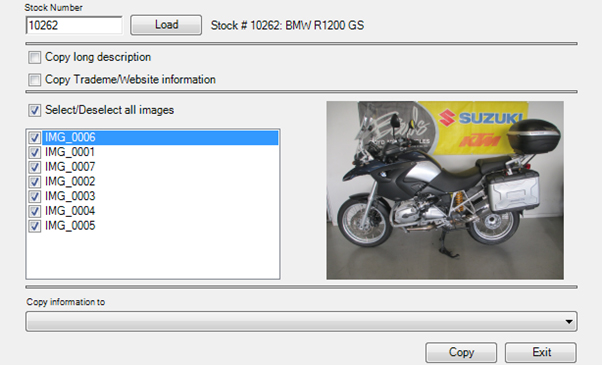Click the Stock Number input field
This screenshot has width=602, height=365.
[x=74, y=25]
